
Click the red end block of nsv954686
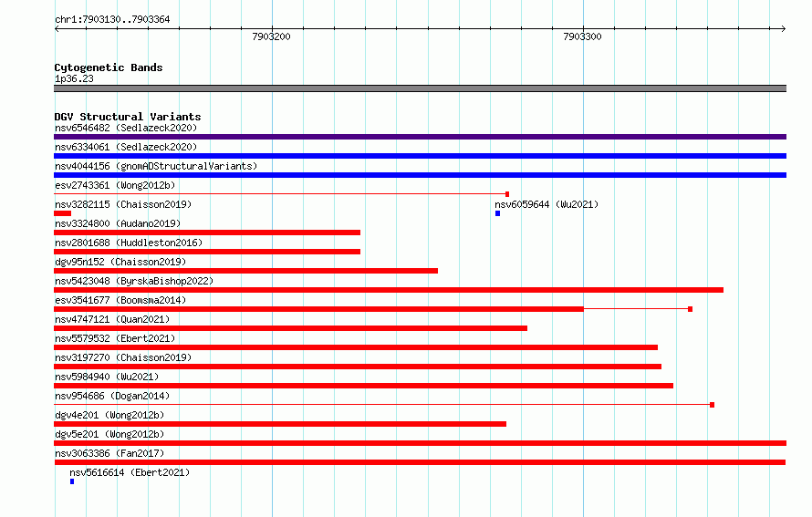point(712,405)
